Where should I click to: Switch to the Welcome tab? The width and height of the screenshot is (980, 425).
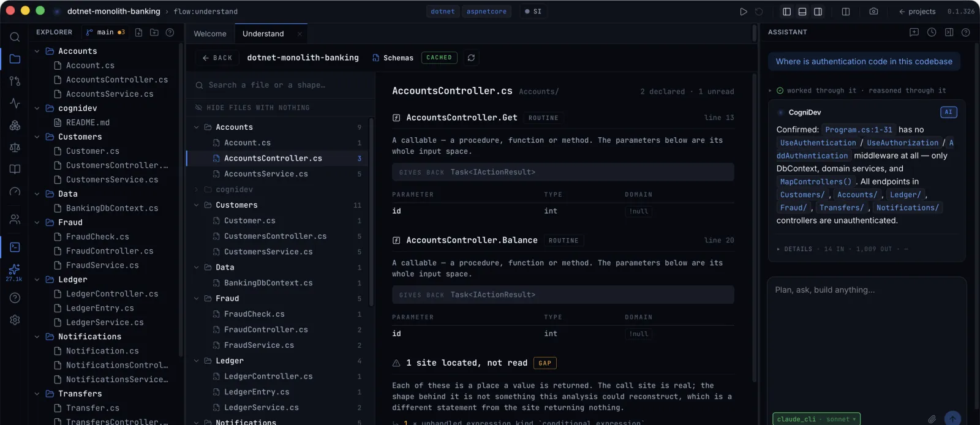210,34
